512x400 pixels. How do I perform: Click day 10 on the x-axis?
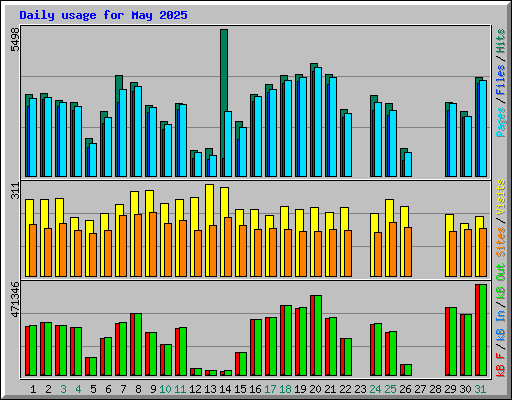tap(165, 389)
